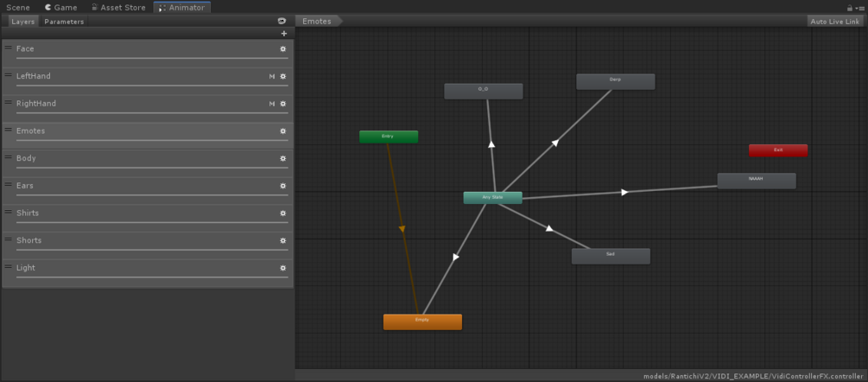The height and width of the screenshot is (382, 868).
Task: Select the Body layer
Action: [x=148, y=162]
